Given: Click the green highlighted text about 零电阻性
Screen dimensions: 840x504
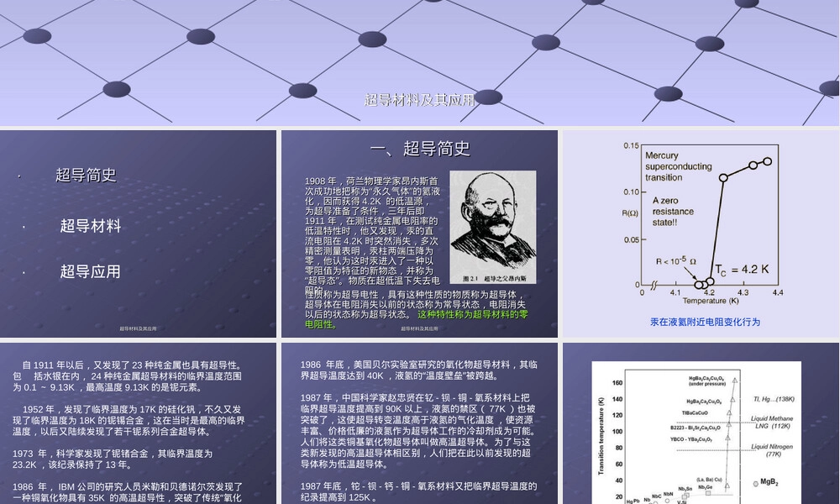Looking at the screenshot, I should click(x=417, y=319).
